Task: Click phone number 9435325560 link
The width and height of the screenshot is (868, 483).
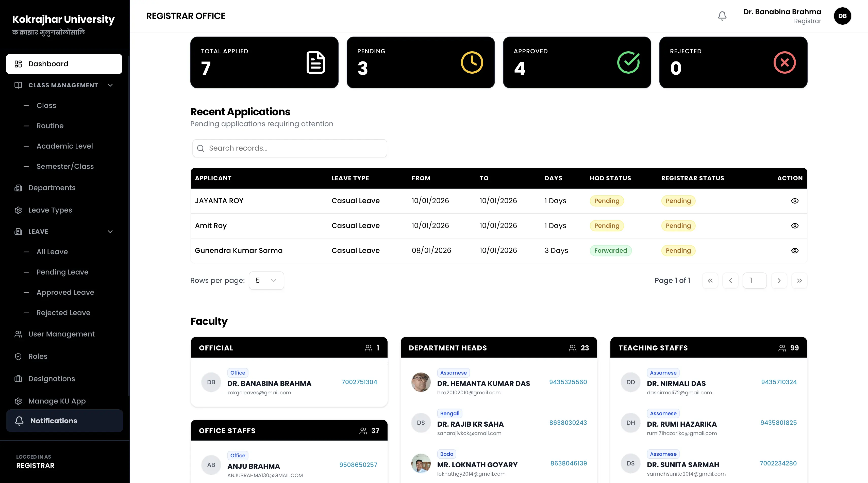Action: 568,382
